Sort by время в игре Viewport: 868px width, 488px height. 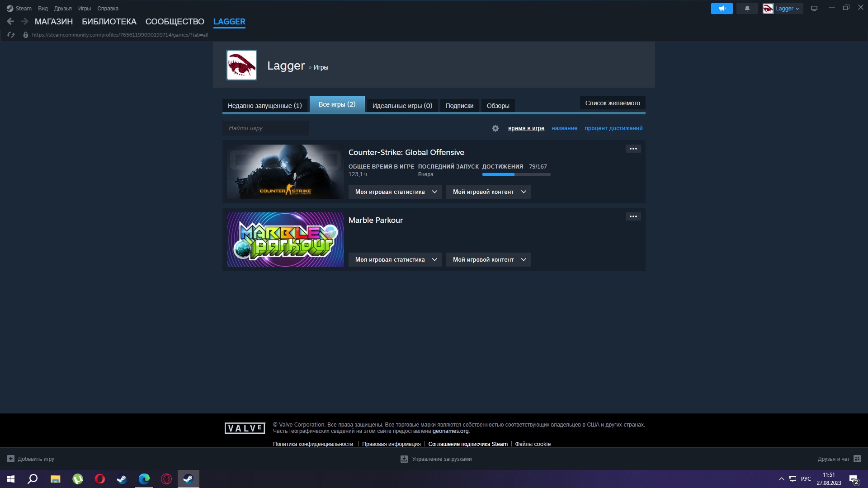(526, 128)
